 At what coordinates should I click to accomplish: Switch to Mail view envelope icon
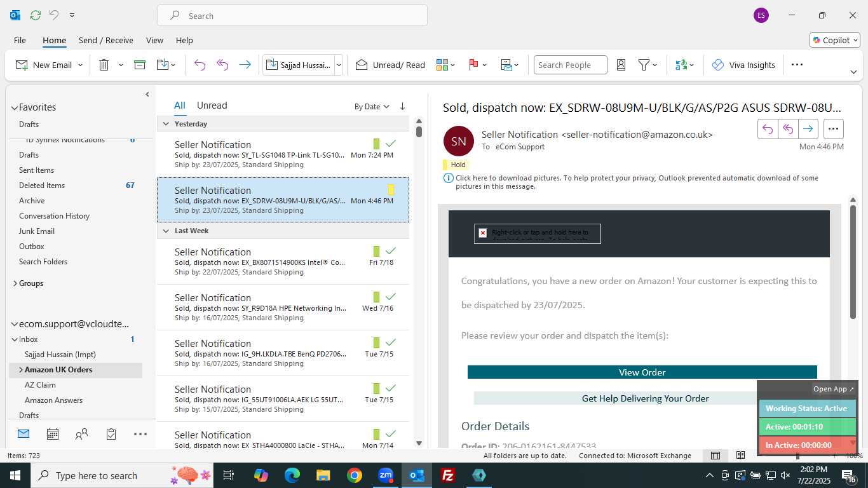click(24, 434)
